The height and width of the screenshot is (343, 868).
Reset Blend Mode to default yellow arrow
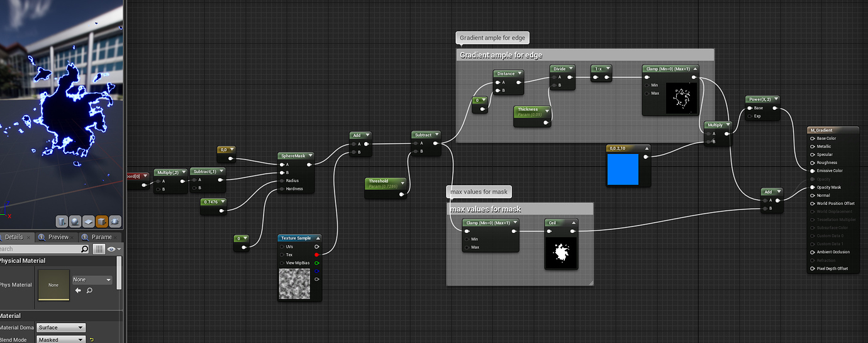[x=91, y=340]
